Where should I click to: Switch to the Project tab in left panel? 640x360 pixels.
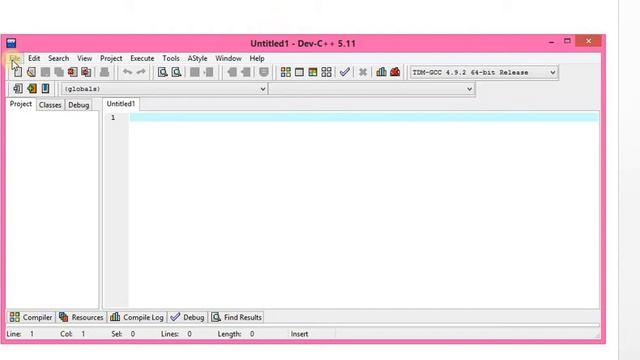tap(21, 104)
